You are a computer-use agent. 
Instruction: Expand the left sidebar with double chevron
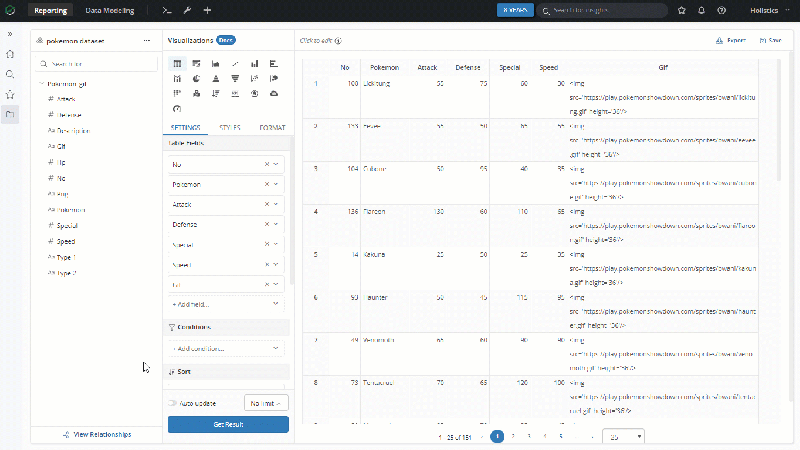pyautogui.click(x=10, y=34)
